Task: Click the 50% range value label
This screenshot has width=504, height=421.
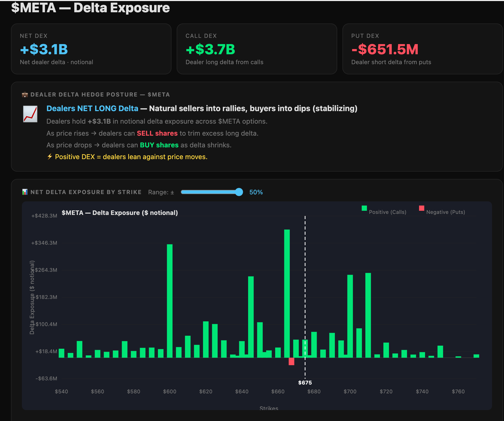Action: click(256, 192)
